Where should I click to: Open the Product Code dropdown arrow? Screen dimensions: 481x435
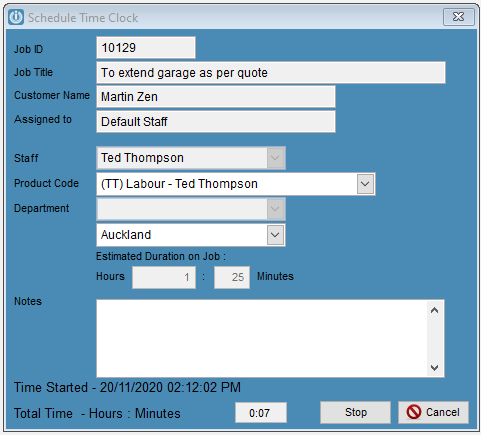click(x=365, y=184)
